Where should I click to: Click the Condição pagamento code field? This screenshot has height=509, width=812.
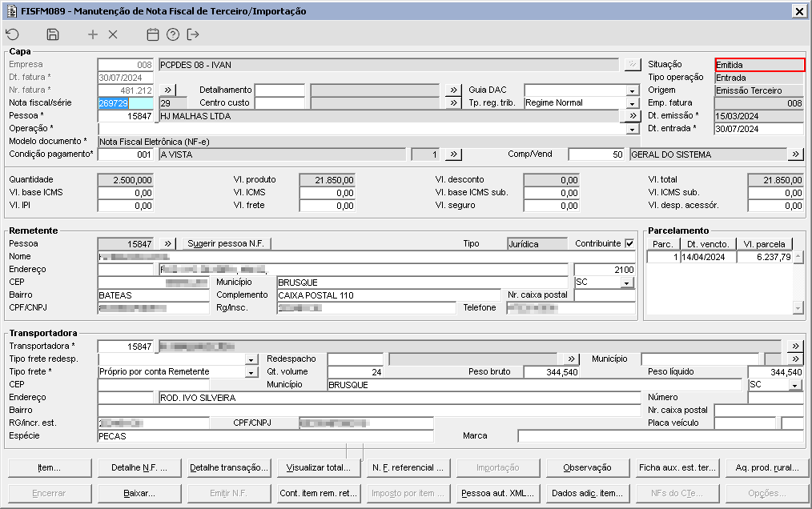[126, 154]
